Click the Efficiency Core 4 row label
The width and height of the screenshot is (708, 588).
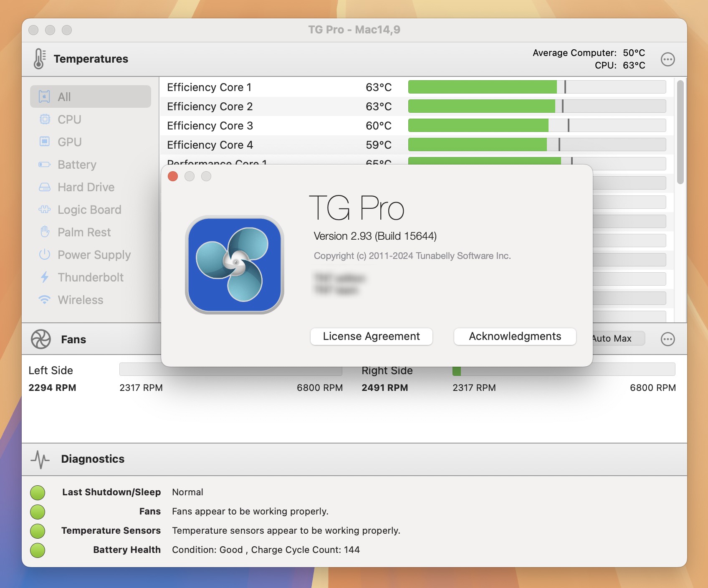pyautogui.click(x=210, y=145)
